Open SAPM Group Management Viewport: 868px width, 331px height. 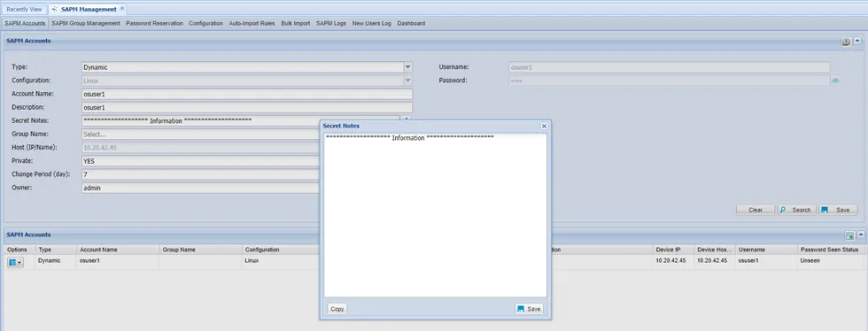pyautogui.click(x=86, y=23)
